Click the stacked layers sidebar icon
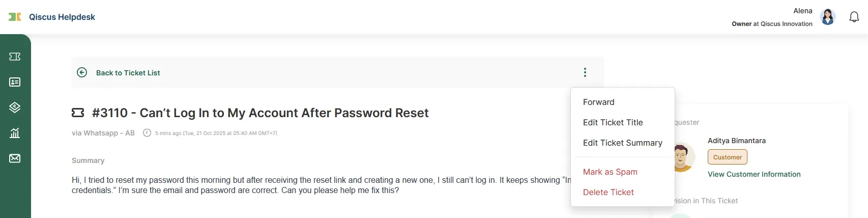Image resolution: width=868 pixels, height=218 pixels. click(x=15, y=107)
